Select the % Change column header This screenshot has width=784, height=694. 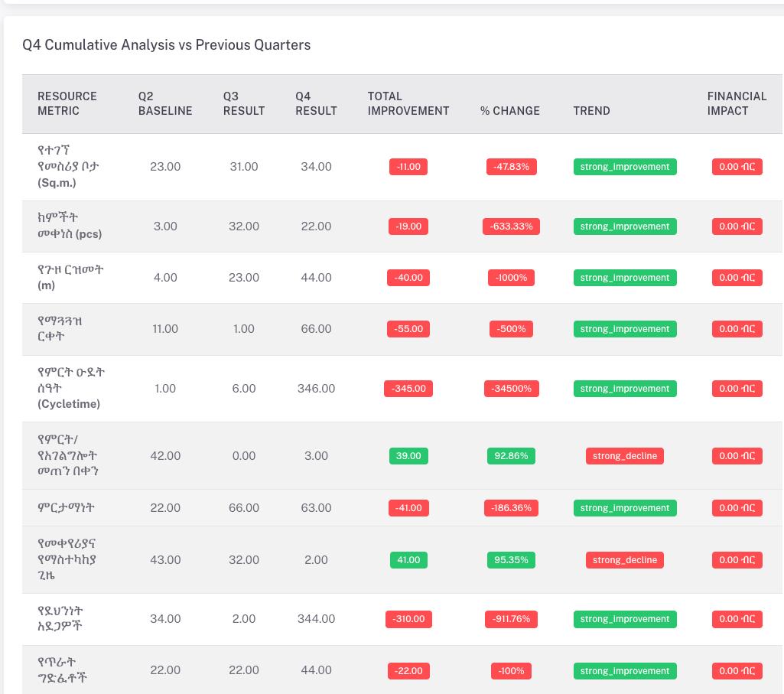(x=509, y=111)
